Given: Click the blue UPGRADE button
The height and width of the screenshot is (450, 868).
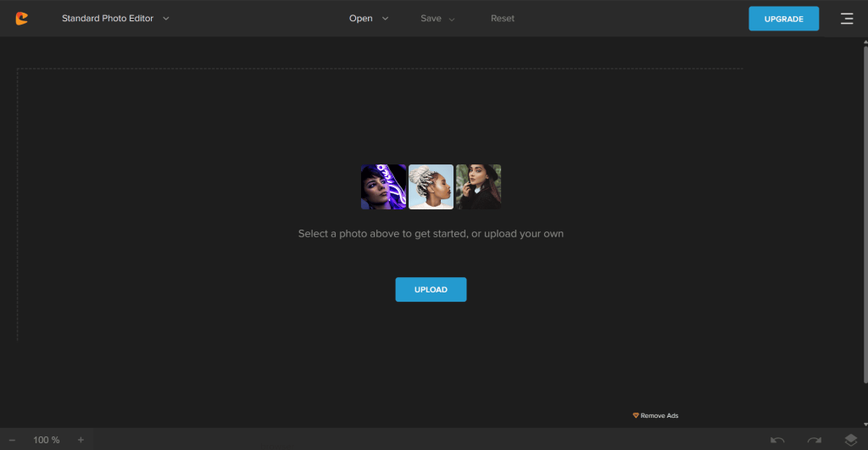Looking at the screenshot, I should pos(784,19).
